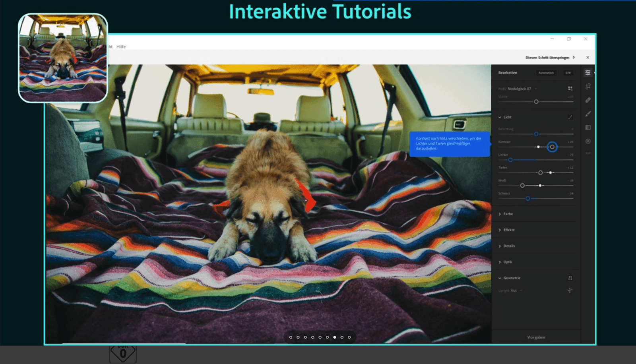Click the highlighted Kontrast slider handle
Screen dimensions: 636x364
[552, 147]
